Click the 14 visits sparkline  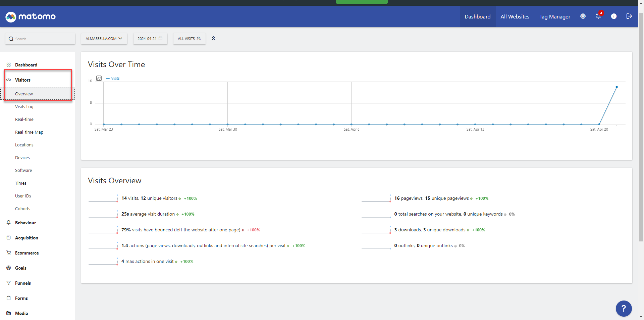[x=103, y=198]
